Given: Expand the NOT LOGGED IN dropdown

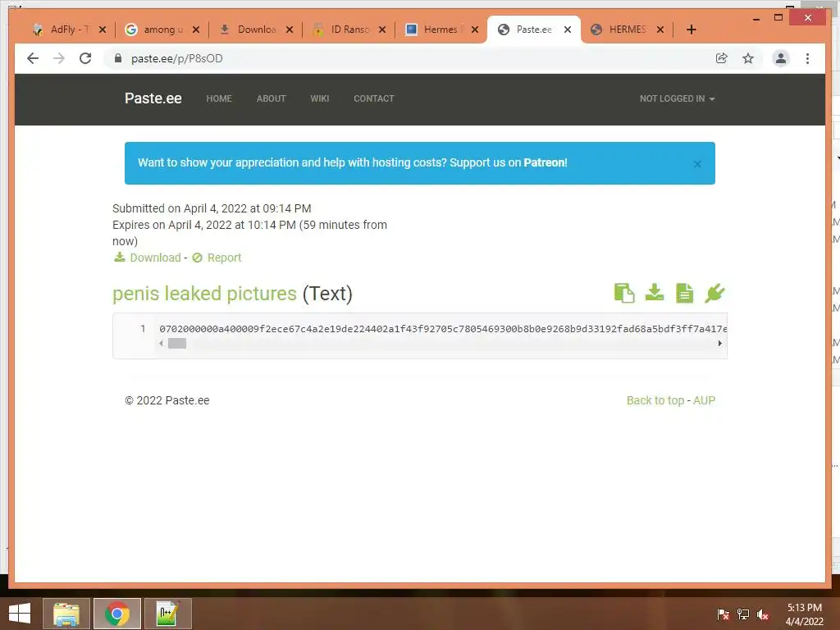Looking at the screenshot, I should point(677,98).
